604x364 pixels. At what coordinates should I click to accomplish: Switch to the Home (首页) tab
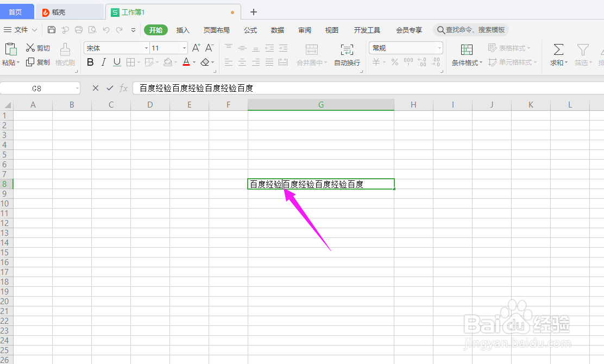[16, 12]
